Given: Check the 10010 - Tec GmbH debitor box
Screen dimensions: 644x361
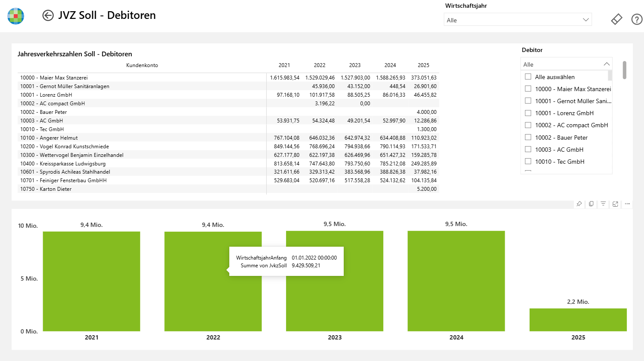Looking at the screenshot, I should [x=528, y=161].
